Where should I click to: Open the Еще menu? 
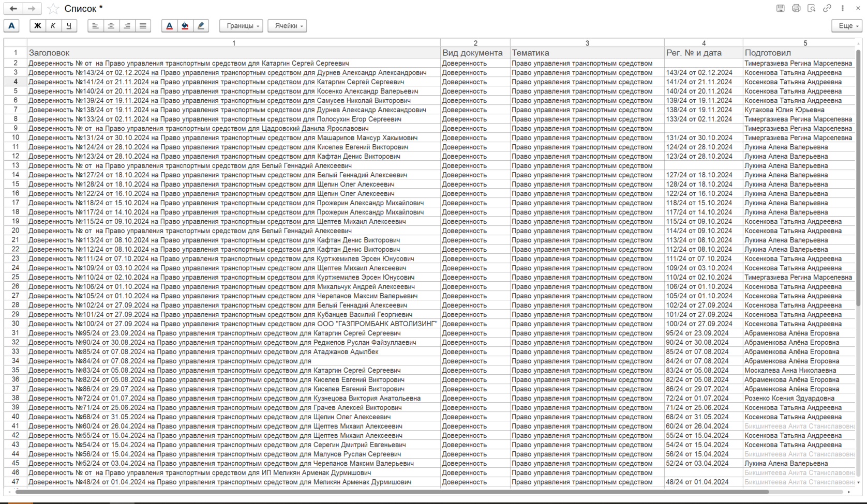point(847,26)
